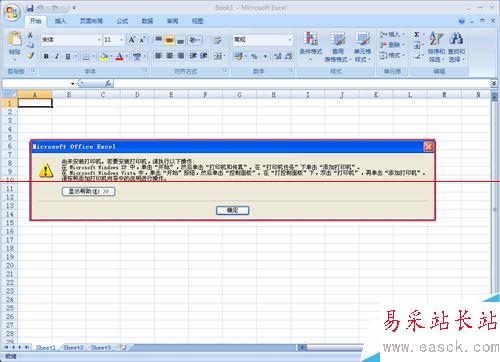This screenshot has height=362, width=500.
Task: Increase font size with the large A
Action: click(132, 40)
